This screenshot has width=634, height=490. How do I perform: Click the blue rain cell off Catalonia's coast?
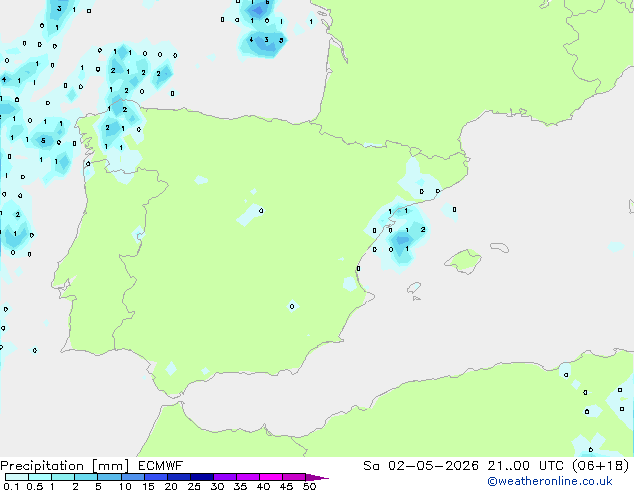point(401,241)
